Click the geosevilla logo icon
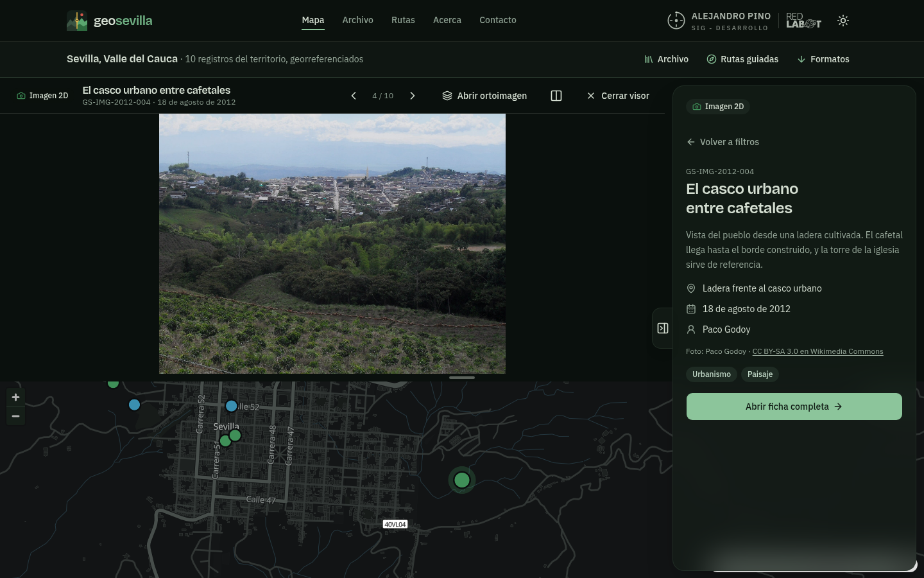 coord(77,21)
